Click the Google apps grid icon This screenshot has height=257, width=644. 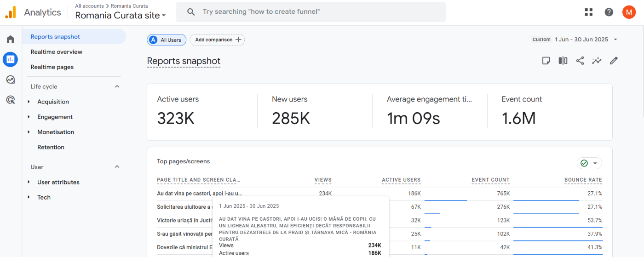click(589, 12)
